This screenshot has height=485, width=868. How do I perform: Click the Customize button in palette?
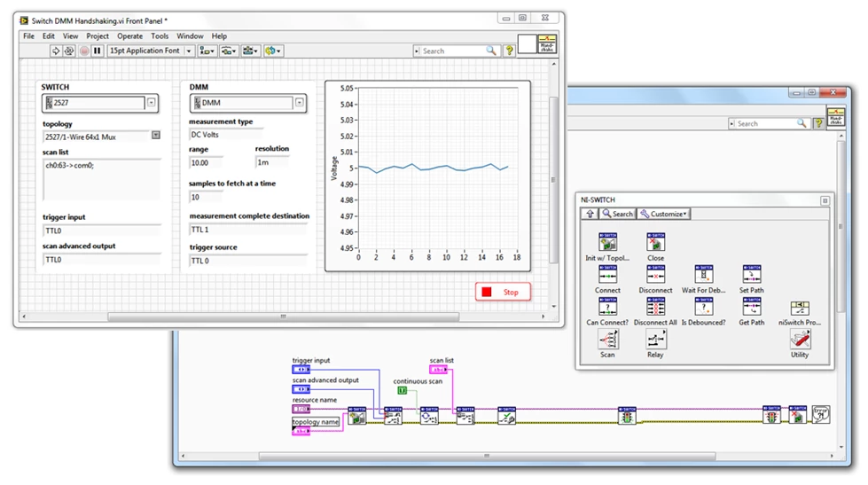coord(664,214)
